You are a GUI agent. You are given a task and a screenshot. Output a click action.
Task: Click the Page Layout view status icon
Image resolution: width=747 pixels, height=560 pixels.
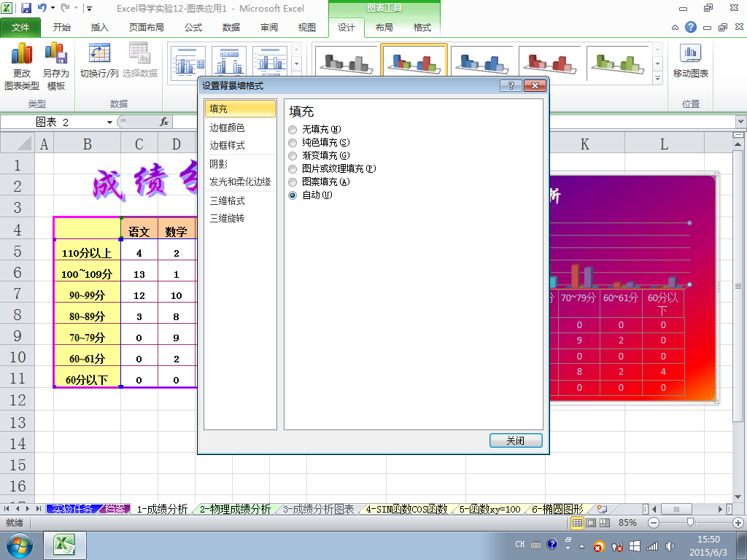tap(591, 523)
